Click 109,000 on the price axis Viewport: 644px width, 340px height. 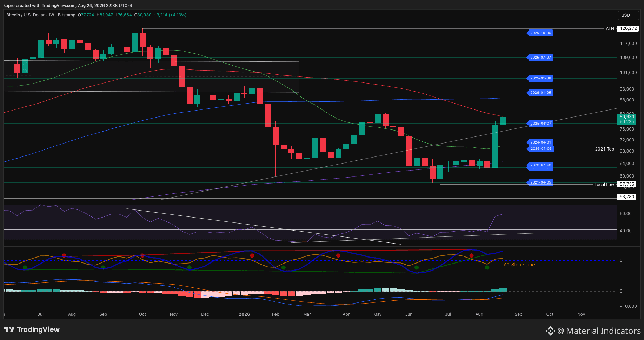pyautogui.click(x=628, y=58)
